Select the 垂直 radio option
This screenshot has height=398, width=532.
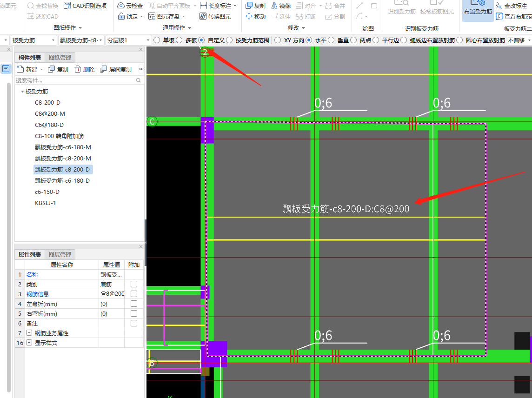click(331, 40)
